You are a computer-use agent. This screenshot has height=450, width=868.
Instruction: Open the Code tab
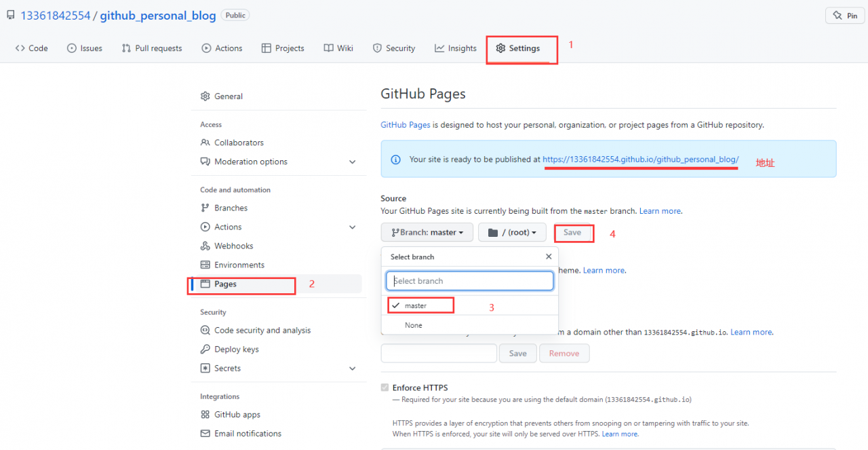32,48
